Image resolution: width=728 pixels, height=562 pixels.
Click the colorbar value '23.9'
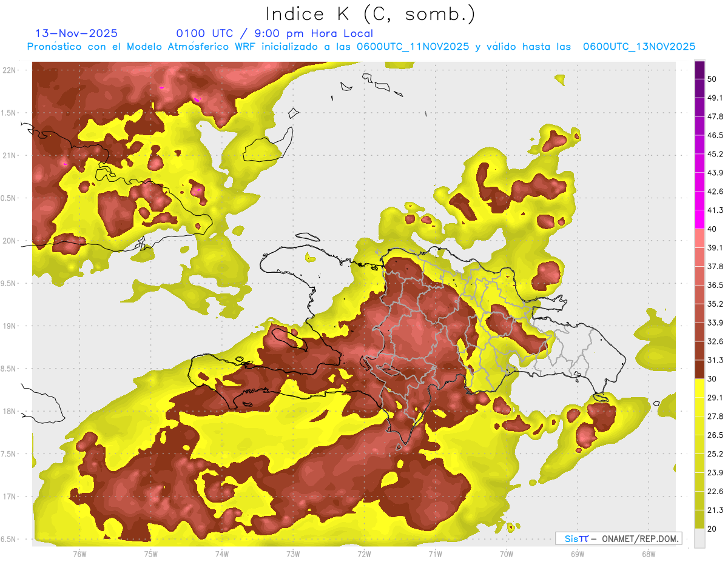[x=716, y=473]
